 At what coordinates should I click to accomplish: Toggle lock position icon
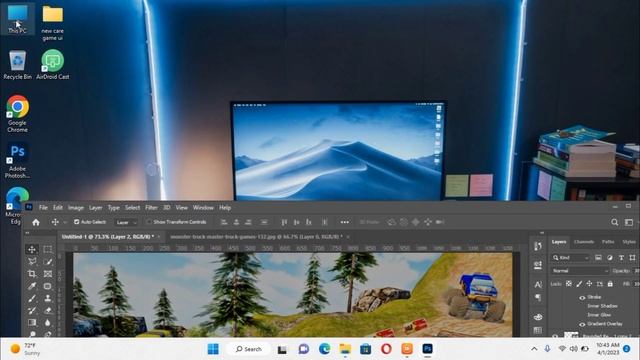[x=589, y=284]
